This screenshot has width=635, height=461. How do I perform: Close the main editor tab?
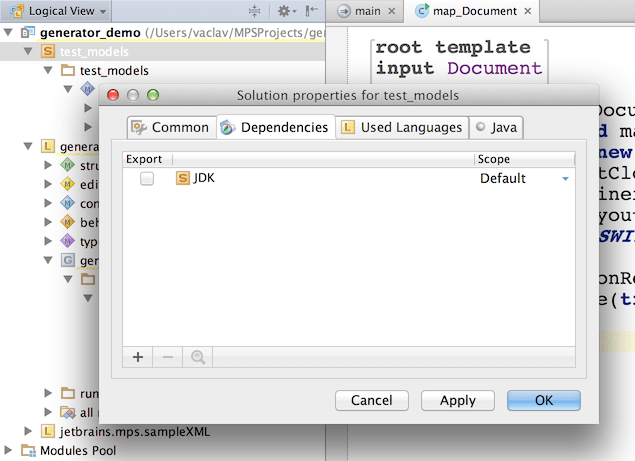click(x=392, y=11)
